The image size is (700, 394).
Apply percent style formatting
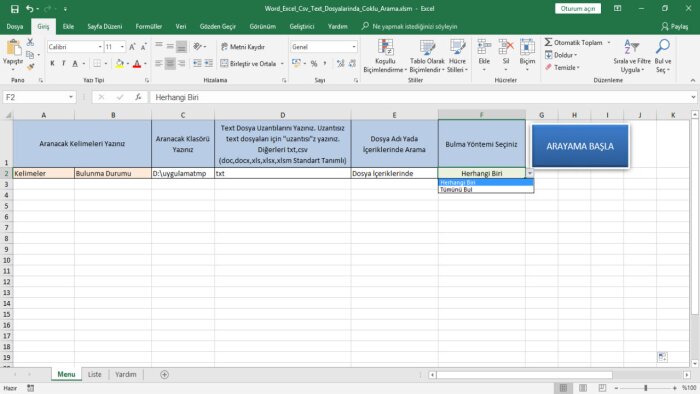[314, 64]
